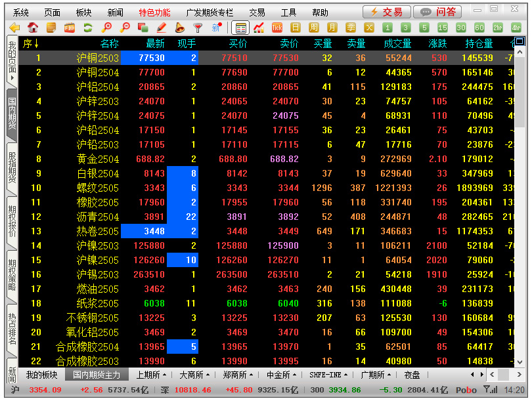The height and width of the screenshot is (401, 532).
Task: Toggle the quote list table view
Action: (240, 28)
